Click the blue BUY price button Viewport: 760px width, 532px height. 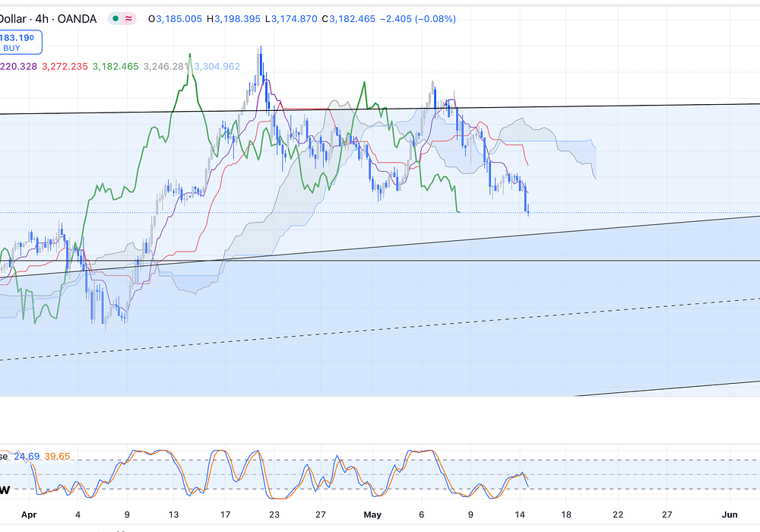pos(21,41)
